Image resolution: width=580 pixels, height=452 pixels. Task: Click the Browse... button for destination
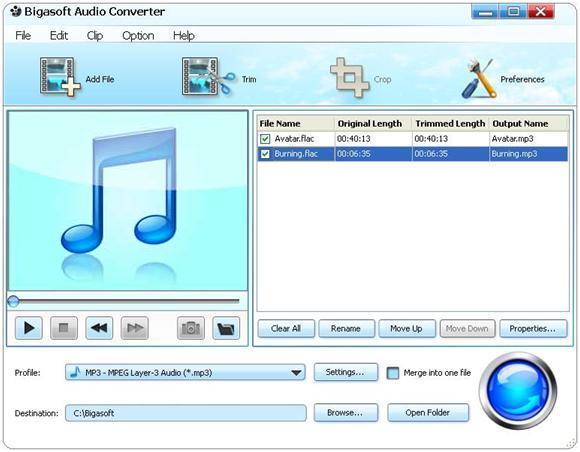coord(346,412)
